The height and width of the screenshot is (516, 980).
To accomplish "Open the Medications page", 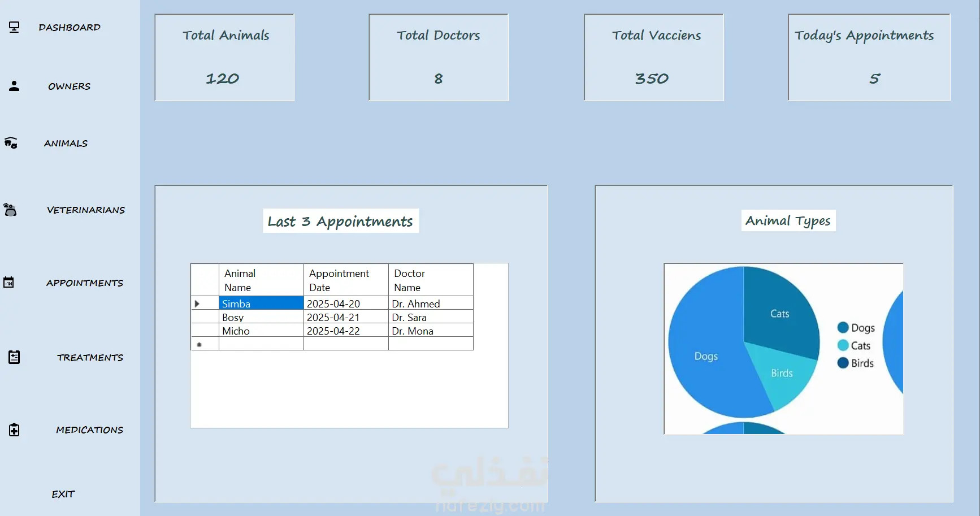I will click(x=89, y=430).
